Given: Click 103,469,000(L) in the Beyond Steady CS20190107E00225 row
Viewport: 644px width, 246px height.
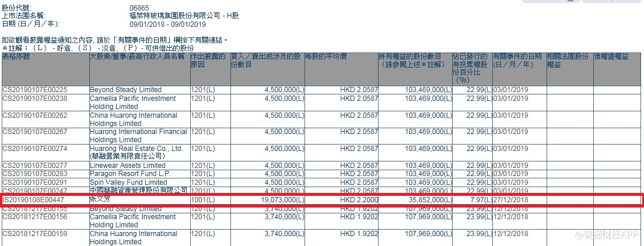Looking at the screenshot, I should [x=428, y=90].
